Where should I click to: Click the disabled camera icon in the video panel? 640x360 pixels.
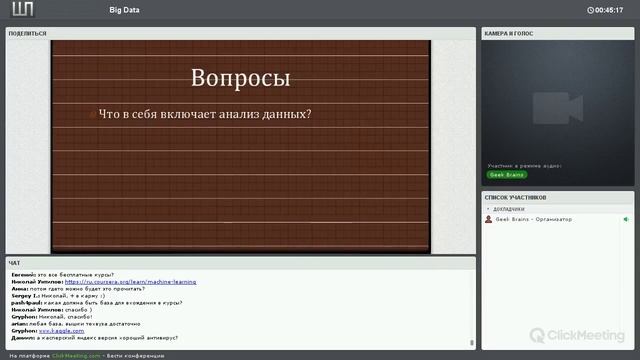pyautogui.click(x=558, y=108)
